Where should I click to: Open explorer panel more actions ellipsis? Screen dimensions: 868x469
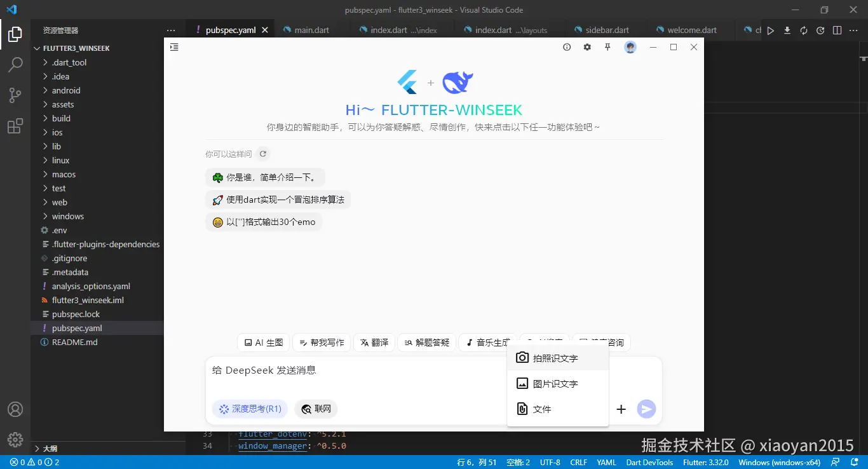click(x=170, y=31)
